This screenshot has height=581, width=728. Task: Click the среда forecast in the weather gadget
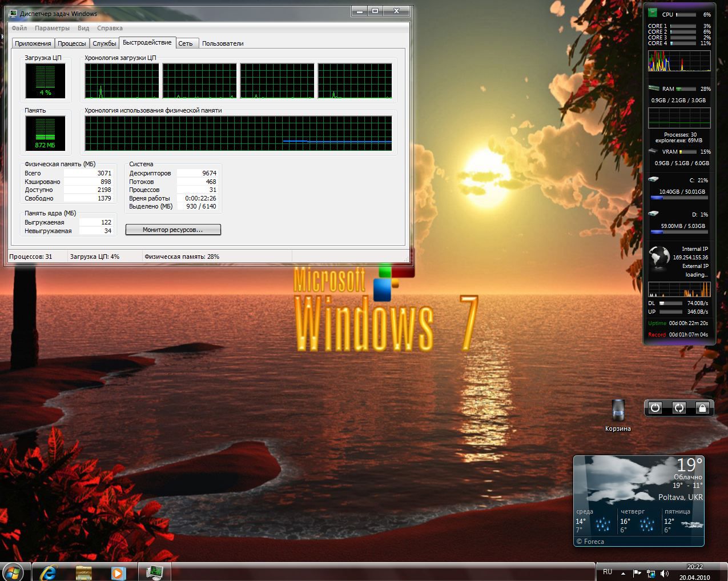click(595, 520)
